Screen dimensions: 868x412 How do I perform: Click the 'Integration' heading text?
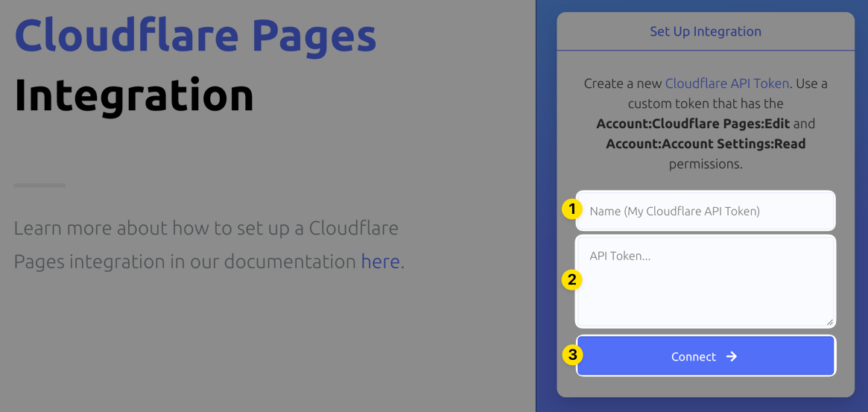point(134,95)
